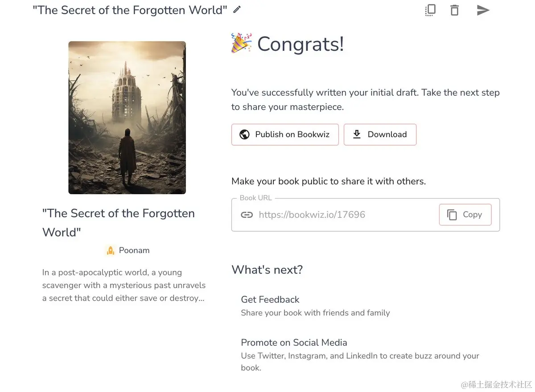Click the book title under the cover

[x=119, y=223]
